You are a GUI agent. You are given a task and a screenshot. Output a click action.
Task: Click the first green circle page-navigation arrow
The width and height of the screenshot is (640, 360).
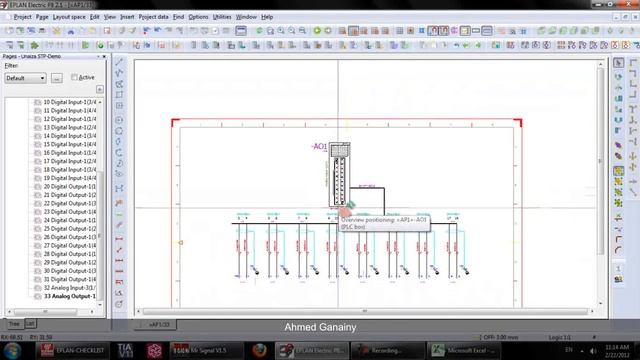pos(317,31)
